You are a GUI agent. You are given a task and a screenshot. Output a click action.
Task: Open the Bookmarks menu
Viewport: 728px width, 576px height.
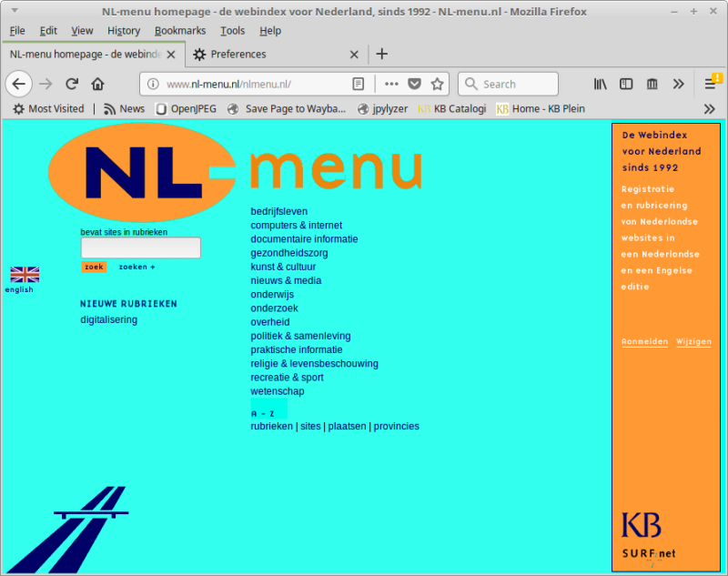pyautogui.click(x=179, y=30)
